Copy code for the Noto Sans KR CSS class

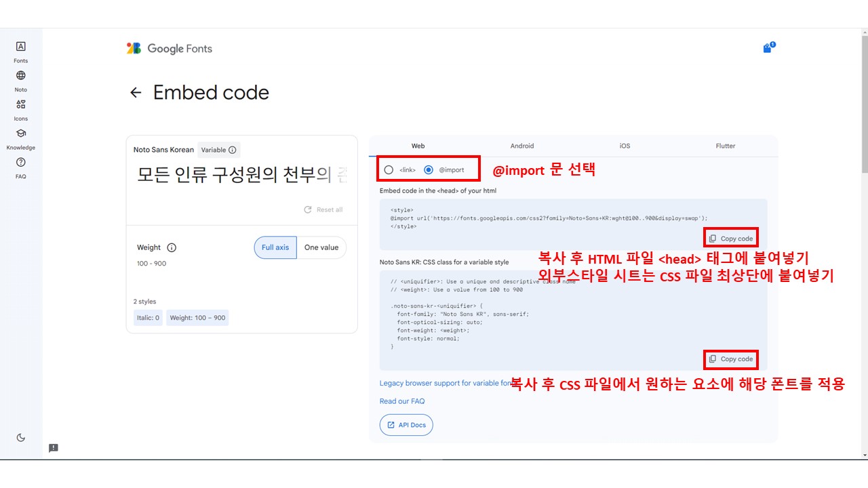coord(731,359)
